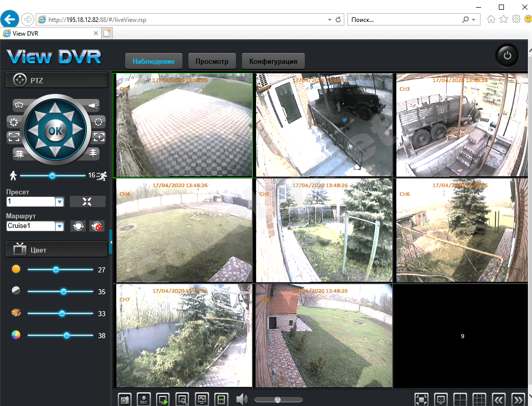Switch to full screen view
The height and width of the screenshot is (406, 532).
[421, 399]
